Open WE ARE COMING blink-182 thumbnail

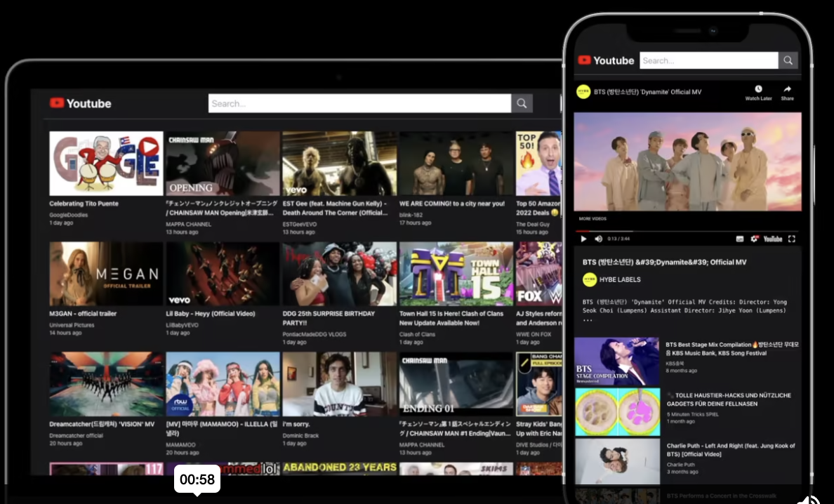point(456,164)
